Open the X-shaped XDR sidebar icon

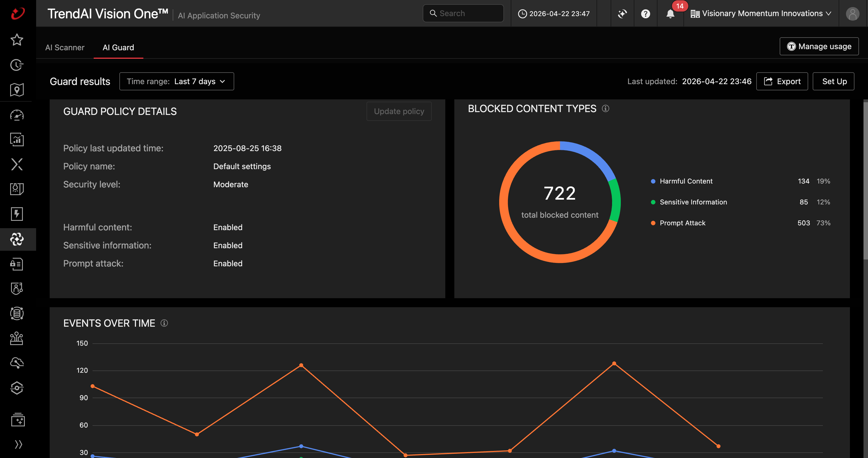17,165
